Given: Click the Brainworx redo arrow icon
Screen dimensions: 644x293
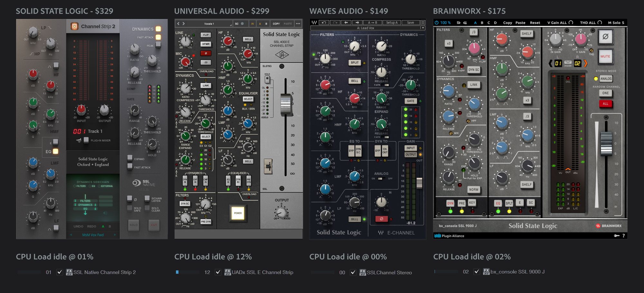Looking at the screenshot, I should (x=465, y=23).
